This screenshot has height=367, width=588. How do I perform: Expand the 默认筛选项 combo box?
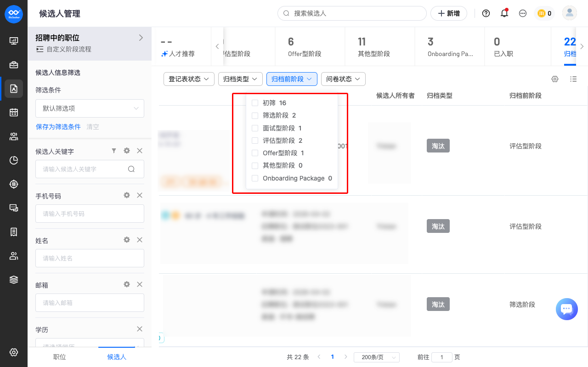[x=90, y=108]
